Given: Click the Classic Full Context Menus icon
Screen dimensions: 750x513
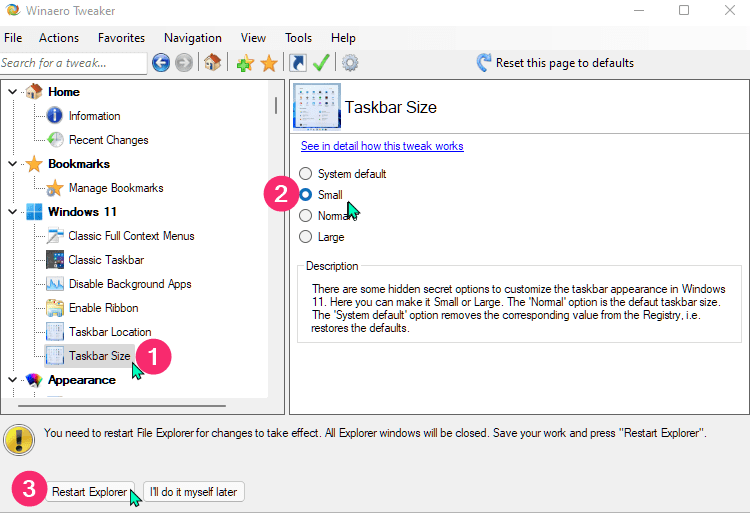Looking at the screenshot, I should click(x=55, y=236).
